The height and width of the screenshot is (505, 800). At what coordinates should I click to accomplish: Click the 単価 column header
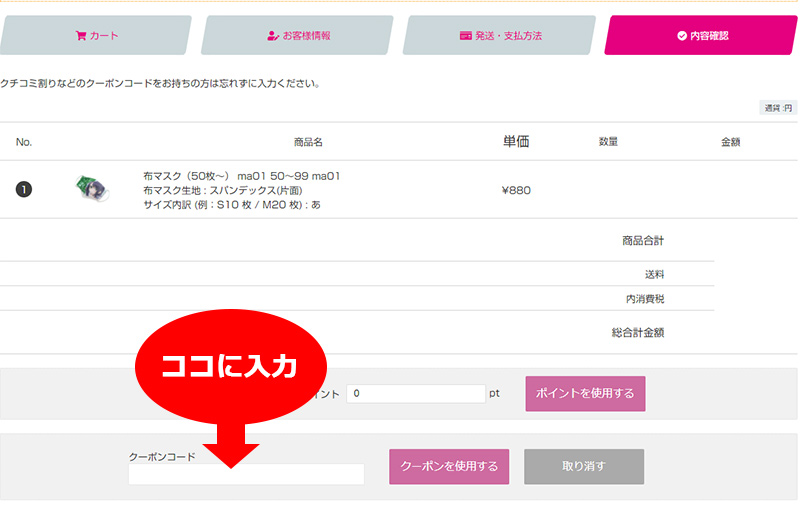(515, 142)
